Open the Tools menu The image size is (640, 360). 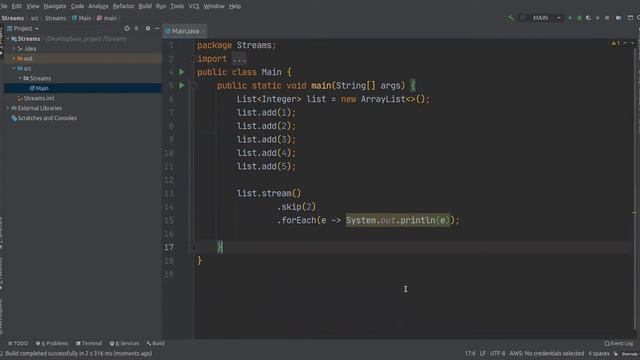coord(177,6)
